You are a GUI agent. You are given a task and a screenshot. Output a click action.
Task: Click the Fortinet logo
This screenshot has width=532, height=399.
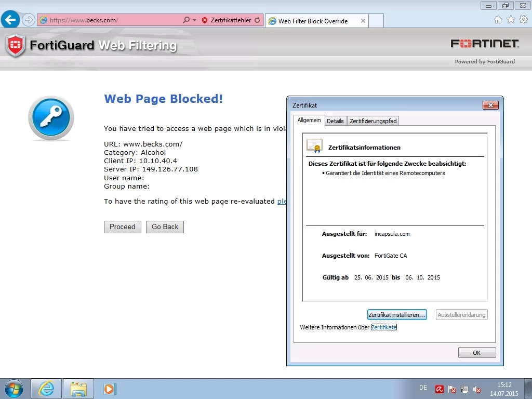(485, 44)
